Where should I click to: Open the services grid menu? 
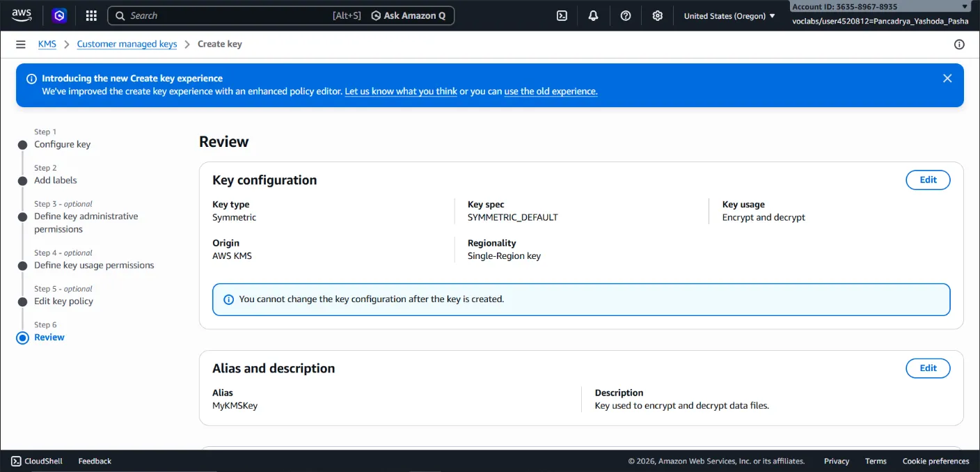[x=91, y=15]
